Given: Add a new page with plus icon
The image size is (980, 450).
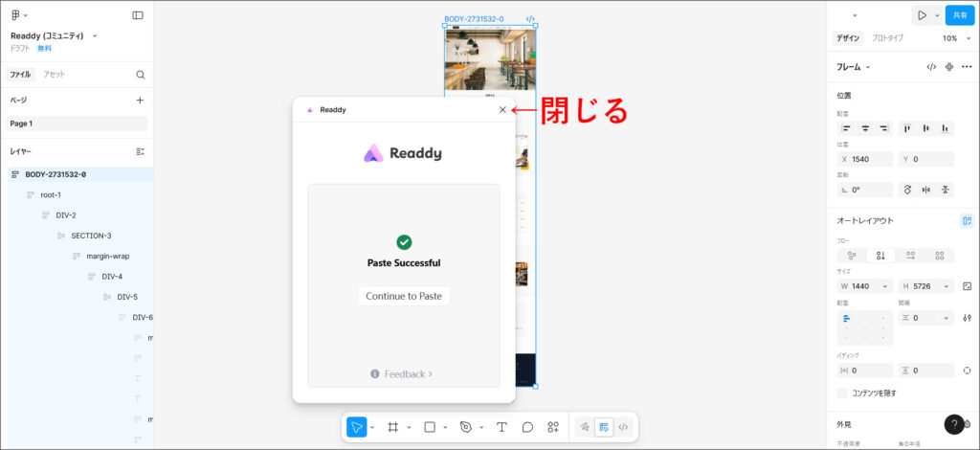Looking at the screenshot, I should click(x=140, y=100).
